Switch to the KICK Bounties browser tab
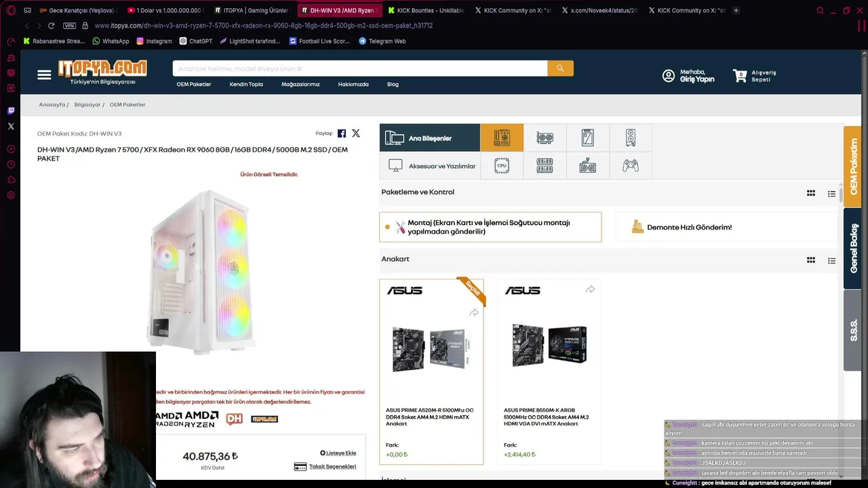 (x=426, y=10)
